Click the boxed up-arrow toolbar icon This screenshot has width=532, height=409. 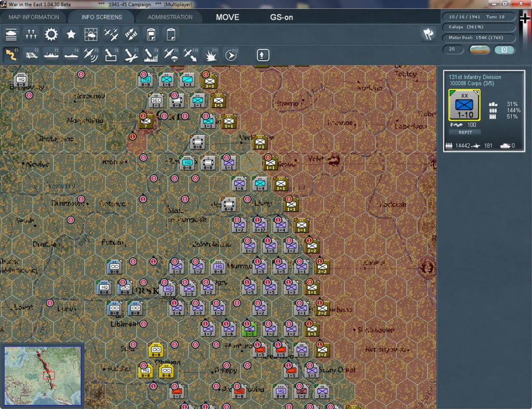[262, 55]
